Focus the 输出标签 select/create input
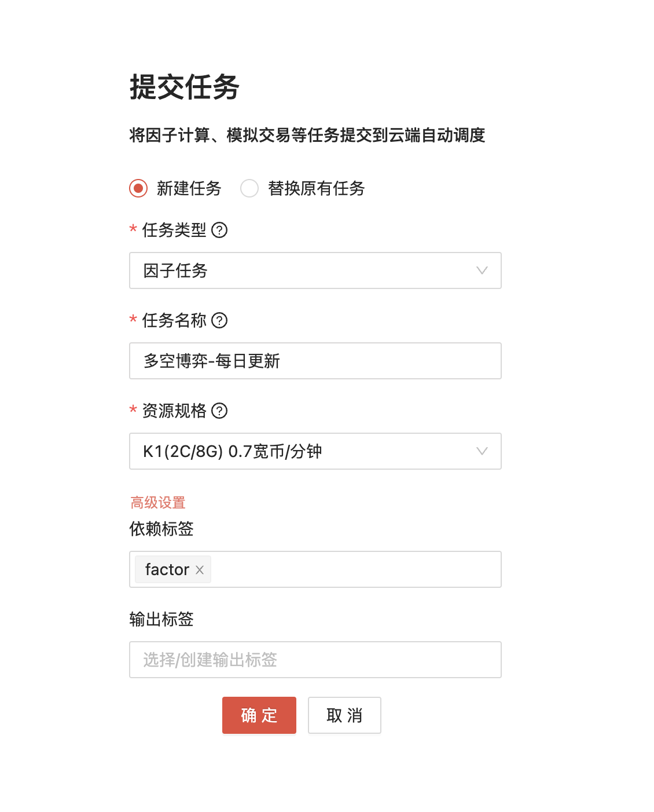Viewport: 654px width, 812px height. click(x=315, y=660)
